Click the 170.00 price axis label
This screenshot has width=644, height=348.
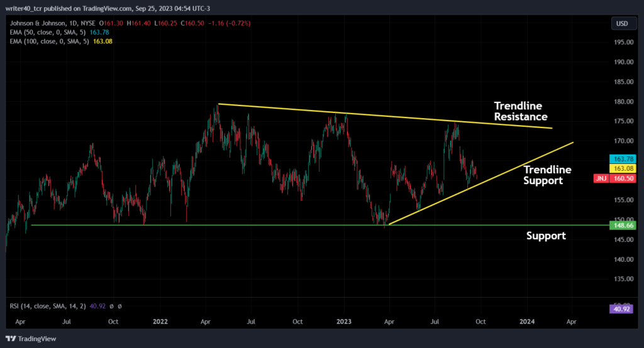(623, 141)
